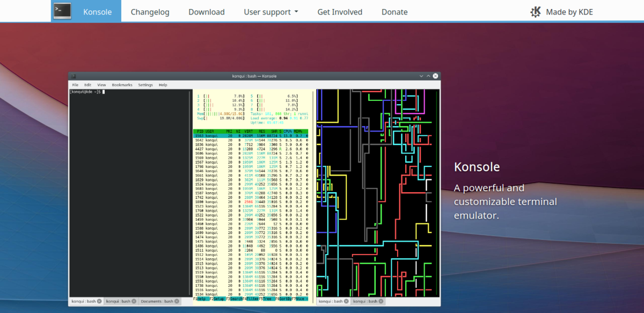Open the Bookmarks menu in Konsole
This screenshot has width=644, height=313.
point(122,85)
